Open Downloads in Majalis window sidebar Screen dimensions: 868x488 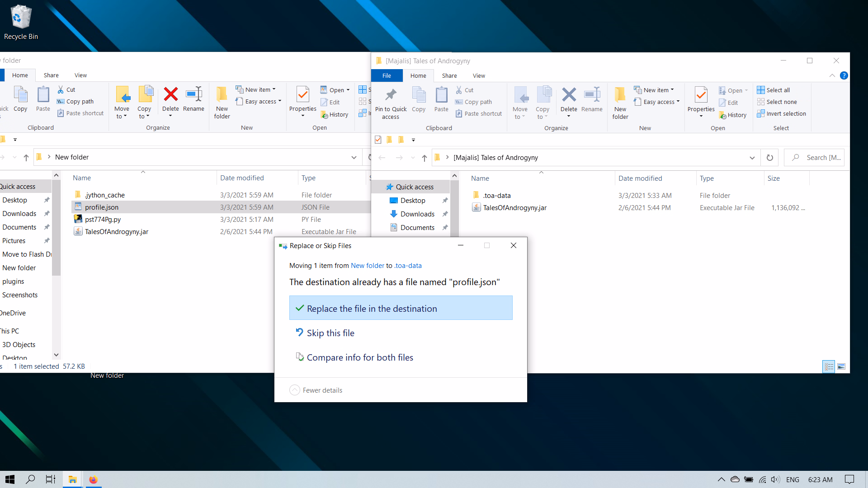(417, 214)
